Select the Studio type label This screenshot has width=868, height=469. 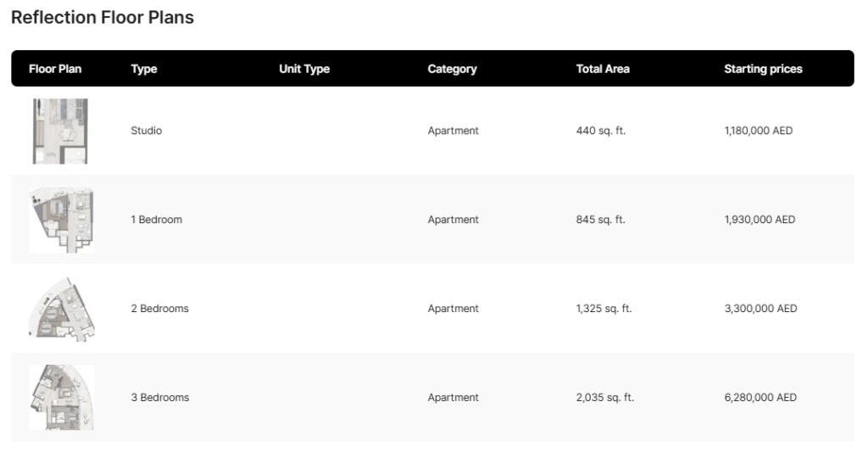coord(146,131)
